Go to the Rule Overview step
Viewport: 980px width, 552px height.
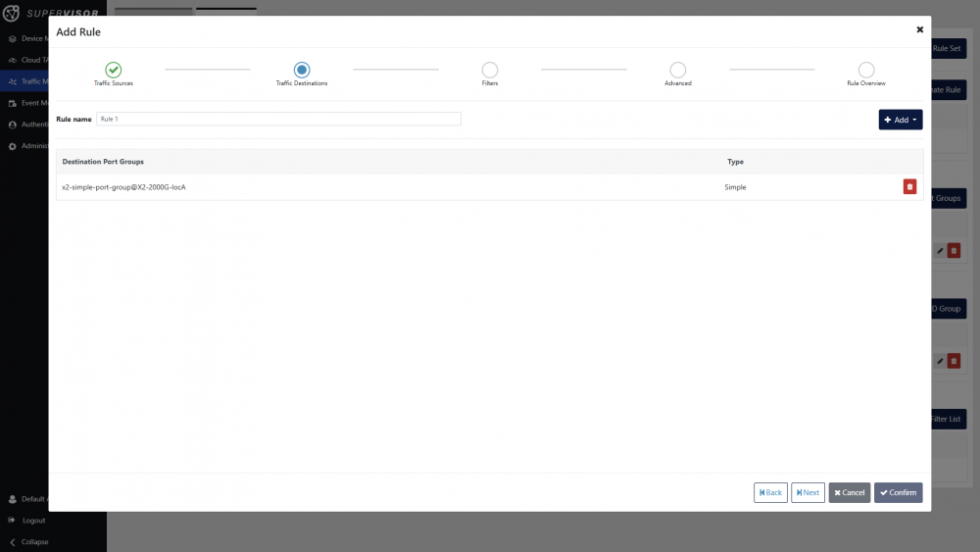(x=866, y=70)
